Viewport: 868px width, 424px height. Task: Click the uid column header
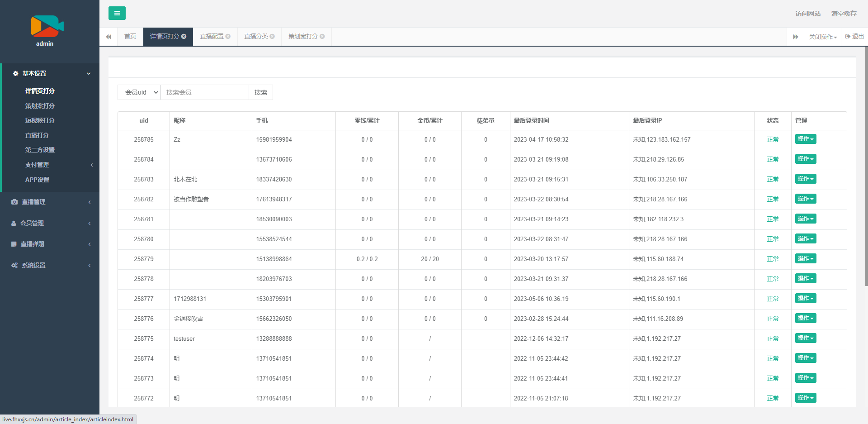click(x=144, y=120)
